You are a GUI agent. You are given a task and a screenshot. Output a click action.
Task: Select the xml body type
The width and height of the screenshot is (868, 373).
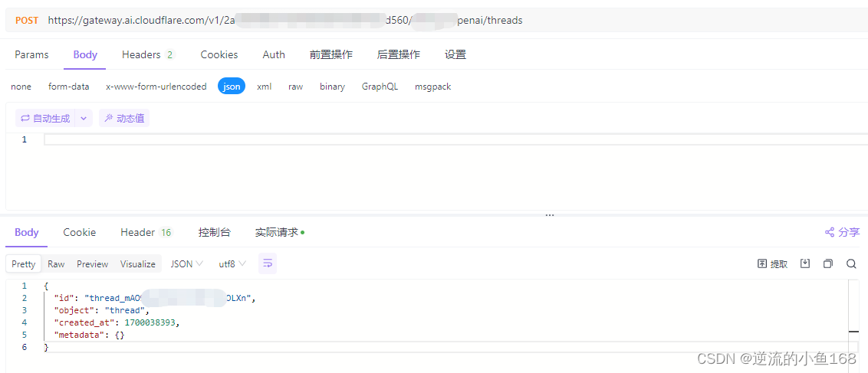pyautogui.click(x=264, y=87)
